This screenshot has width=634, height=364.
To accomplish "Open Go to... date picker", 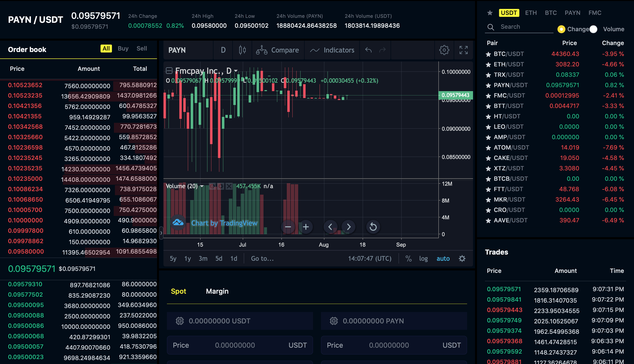I will click(x=262, y=259).
